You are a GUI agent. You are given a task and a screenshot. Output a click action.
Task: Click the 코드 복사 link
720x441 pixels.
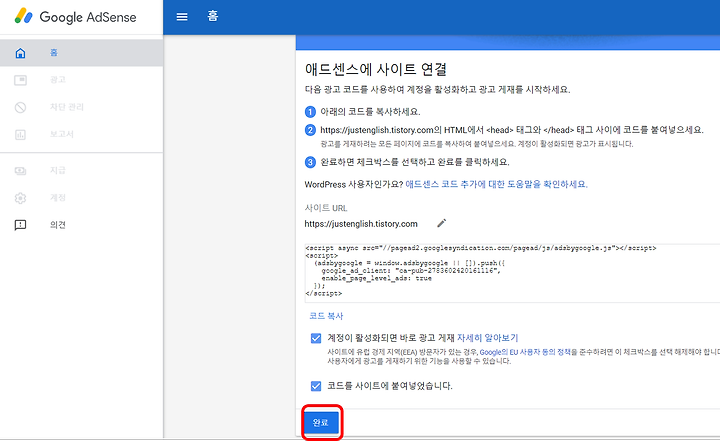(x=326, y=316)
